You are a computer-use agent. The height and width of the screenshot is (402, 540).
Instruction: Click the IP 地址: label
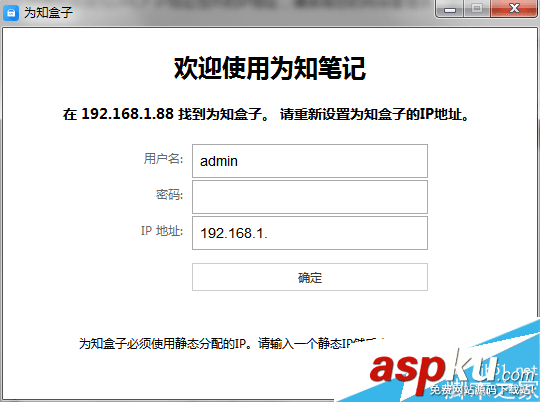pos(162,231)
